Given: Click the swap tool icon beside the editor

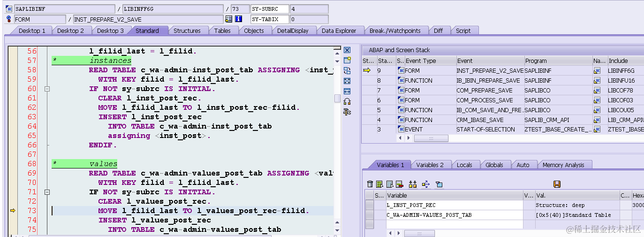Looking at the screenshot, I should 347,101.
